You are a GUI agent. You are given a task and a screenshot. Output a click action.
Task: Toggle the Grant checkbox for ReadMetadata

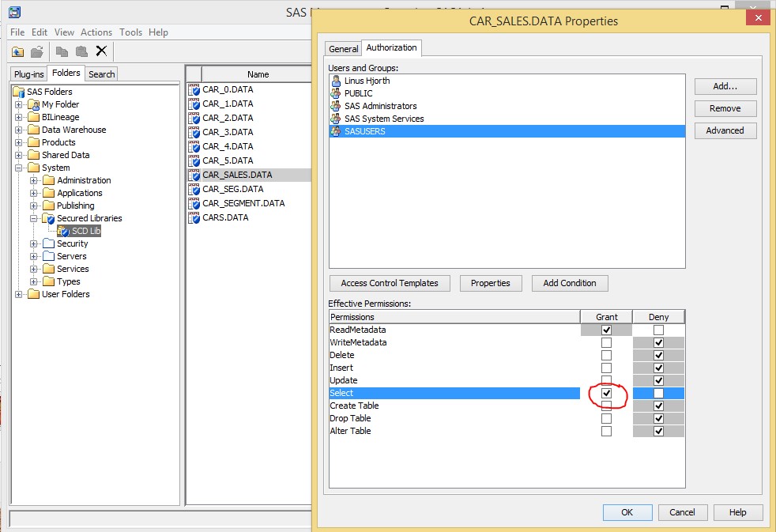point(606,330)
